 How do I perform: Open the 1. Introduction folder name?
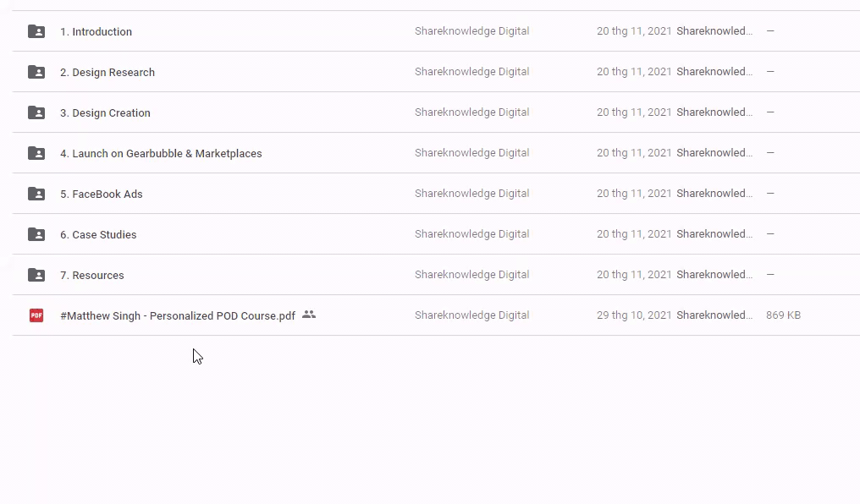click(96, 32)
